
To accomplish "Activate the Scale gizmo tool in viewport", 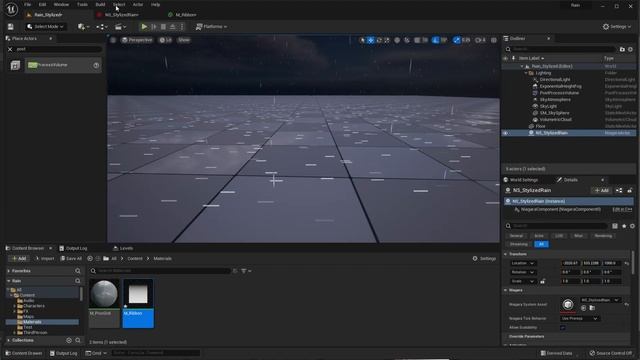I will pyautogui.click(x=387, y=40).
